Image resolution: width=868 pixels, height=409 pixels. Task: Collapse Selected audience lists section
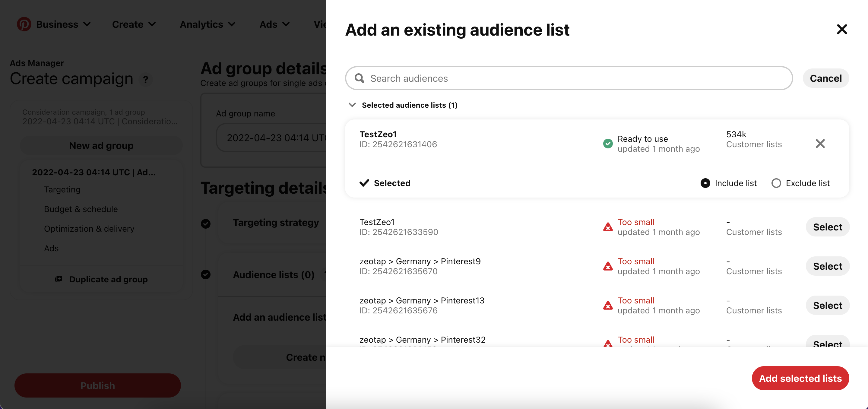[352, 105]
